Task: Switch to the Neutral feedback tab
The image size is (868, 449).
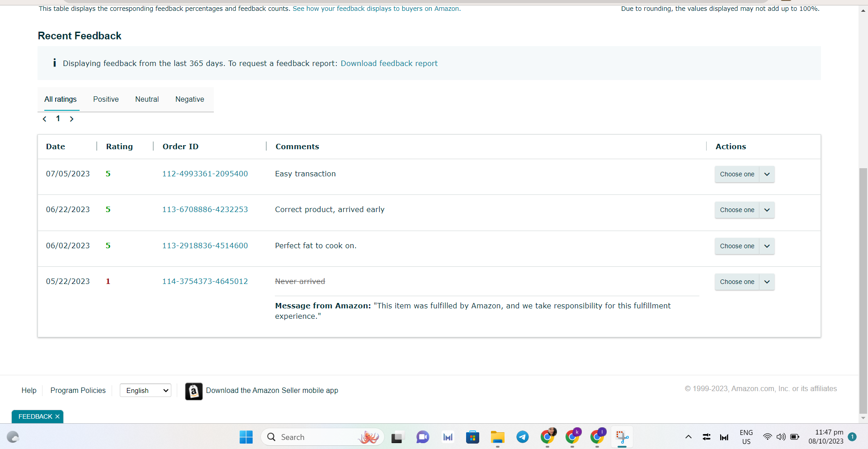Action: tap(147, 99)
